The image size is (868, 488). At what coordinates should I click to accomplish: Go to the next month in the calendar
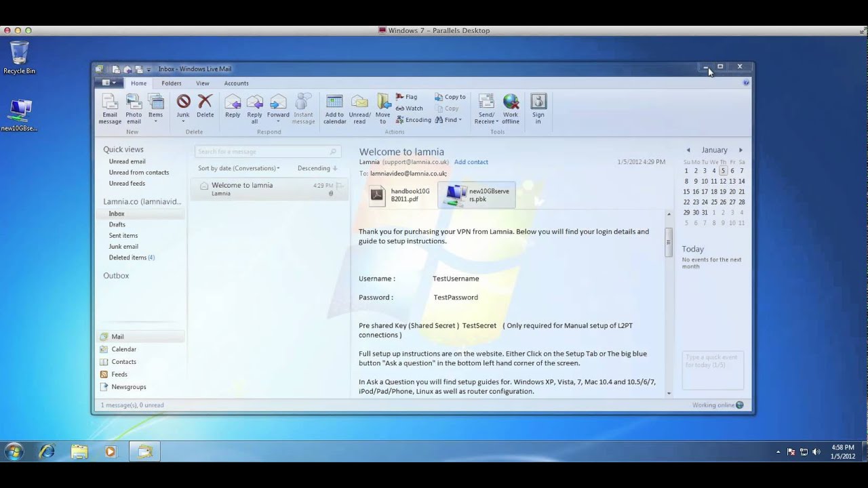tap(741, 150)
